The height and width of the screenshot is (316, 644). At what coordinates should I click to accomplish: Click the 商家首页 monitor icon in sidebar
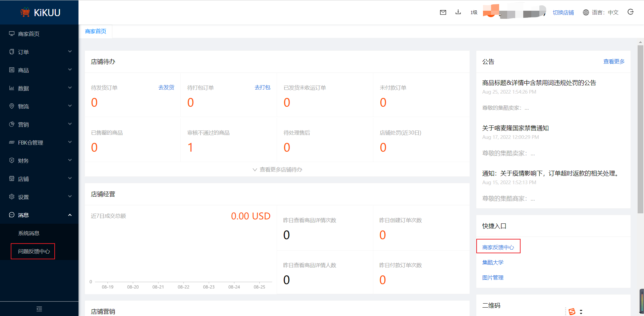click(12, 34)
